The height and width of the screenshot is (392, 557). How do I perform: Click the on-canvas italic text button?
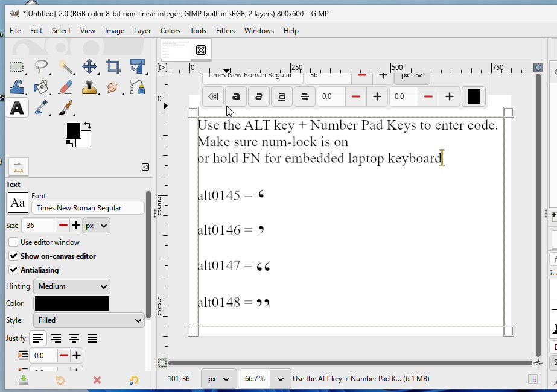tap(259, 96)
